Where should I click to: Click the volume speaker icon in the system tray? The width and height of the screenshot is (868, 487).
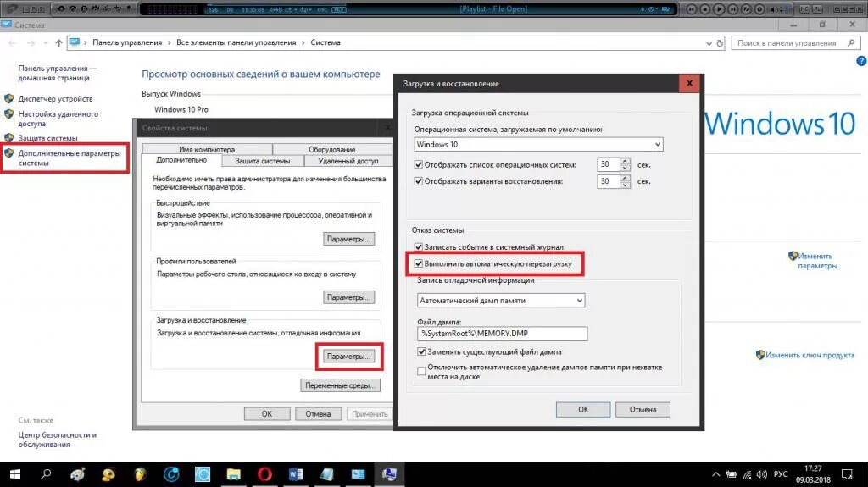pyautogui.click(x=762, y=474)
